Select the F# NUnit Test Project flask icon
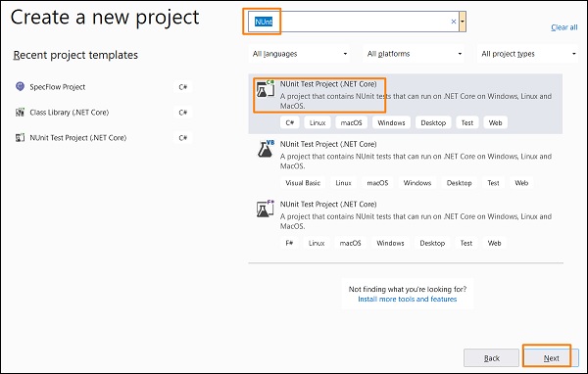Viewport: 588px width, 374px height. tap(266, 209)
